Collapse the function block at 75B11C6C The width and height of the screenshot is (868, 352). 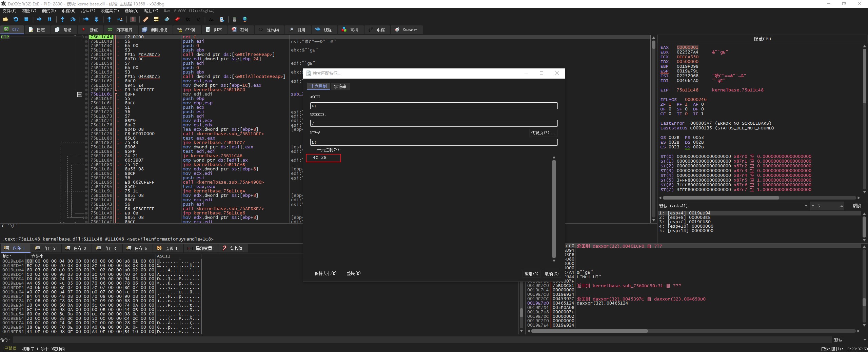click(x=80, y=95)
